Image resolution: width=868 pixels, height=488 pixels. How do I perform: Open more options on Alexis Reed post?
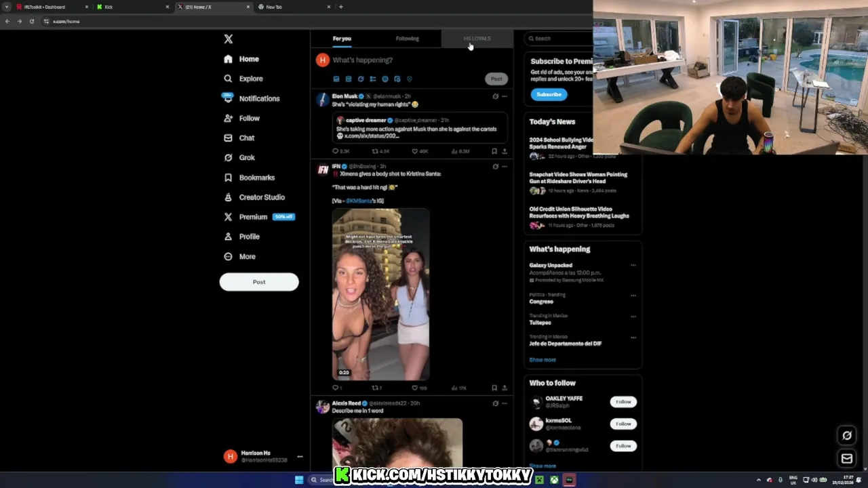[x=505, y=403]
